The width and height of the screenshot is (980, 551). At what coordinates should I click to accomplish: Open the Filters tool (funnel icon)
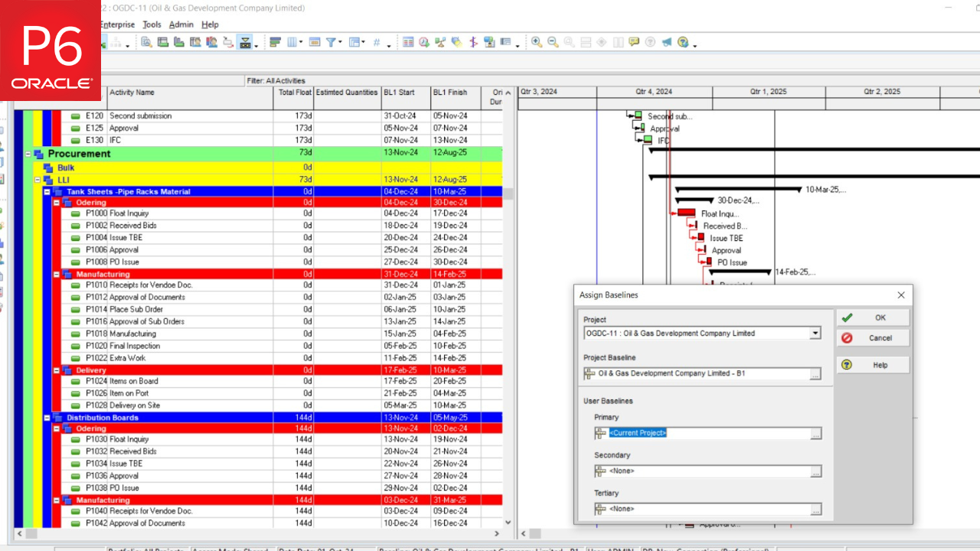click(x=331, y=42)
